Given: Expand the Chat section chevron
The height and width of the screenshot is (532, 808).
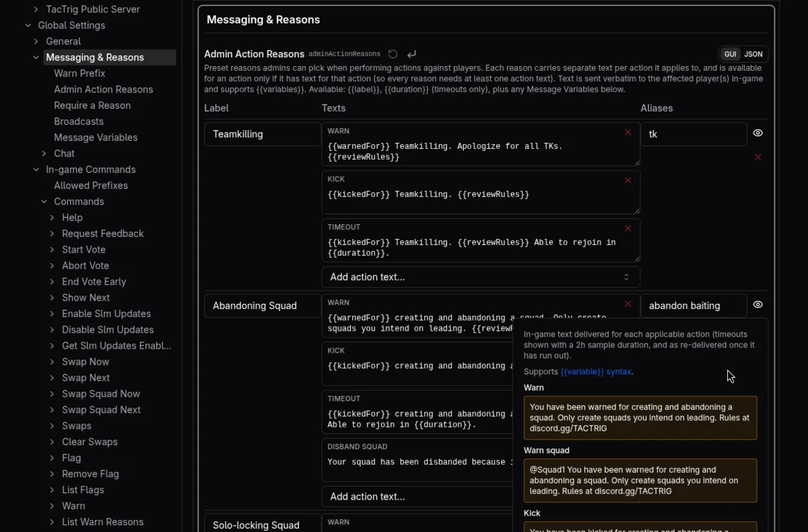Looking at the screenshot, I should coord(44,154).
